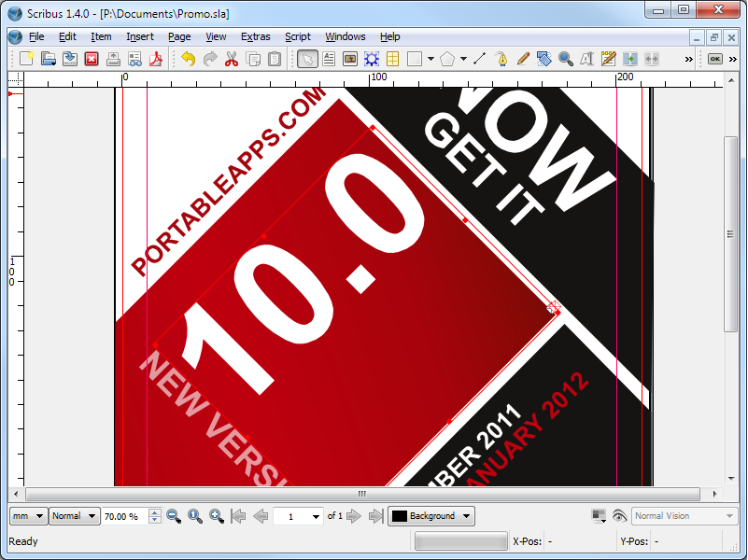Image resolution: width=748 pixels, height=560 pixels.
Task: Open a document icon
Action: (x=49, y=59)
